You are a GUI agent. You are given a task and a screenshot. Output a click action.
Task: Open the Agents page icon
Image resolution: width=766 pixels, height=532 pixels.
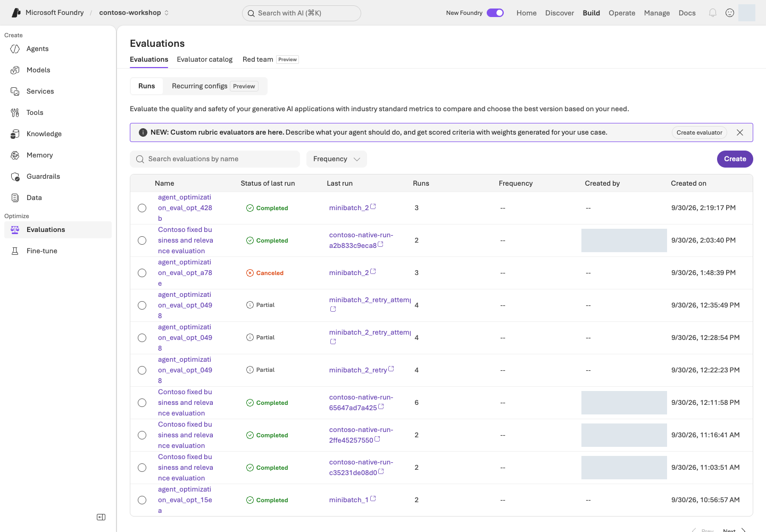tap(15, 49)
